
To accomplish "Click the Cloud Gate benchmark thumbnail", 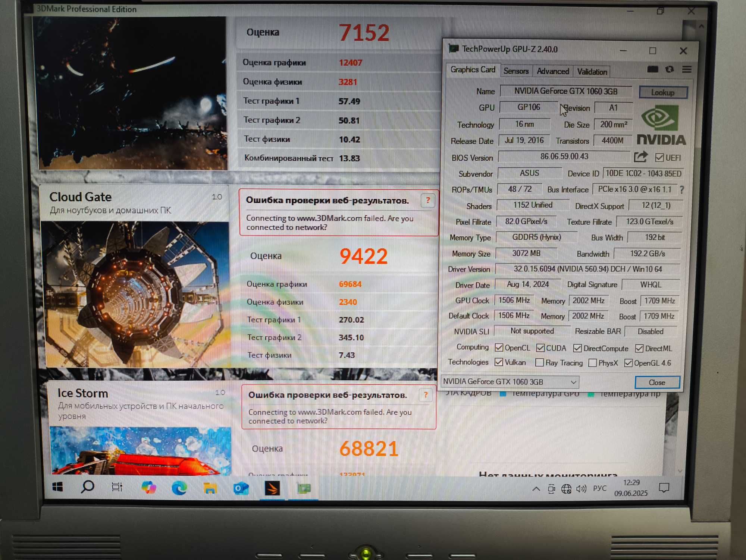I will click(x=135, y=294).
